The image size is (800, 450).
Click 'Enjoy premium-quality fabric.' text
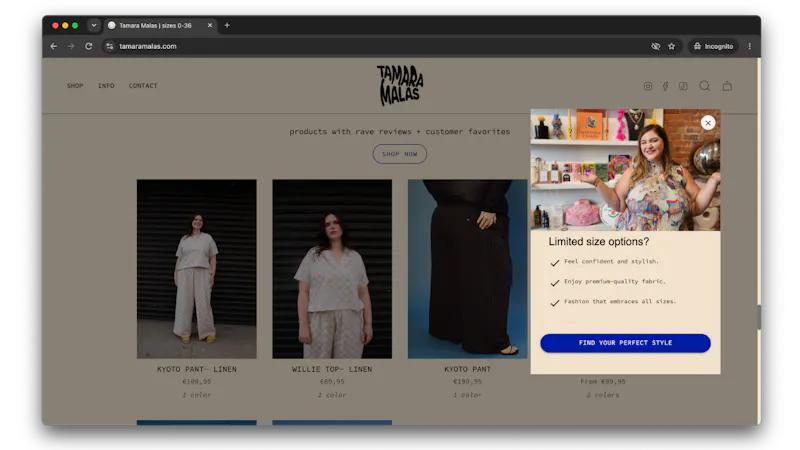point(615,281)
